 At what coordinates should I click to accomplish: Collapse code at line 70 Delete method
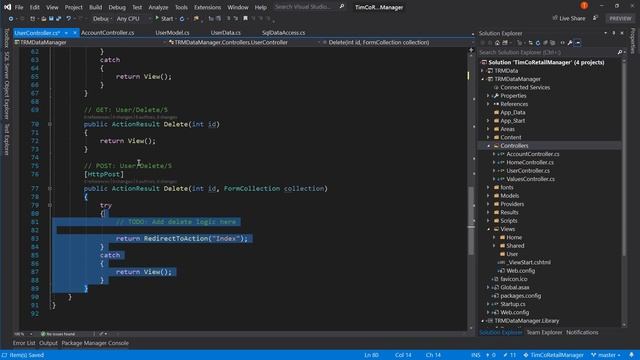50,124
